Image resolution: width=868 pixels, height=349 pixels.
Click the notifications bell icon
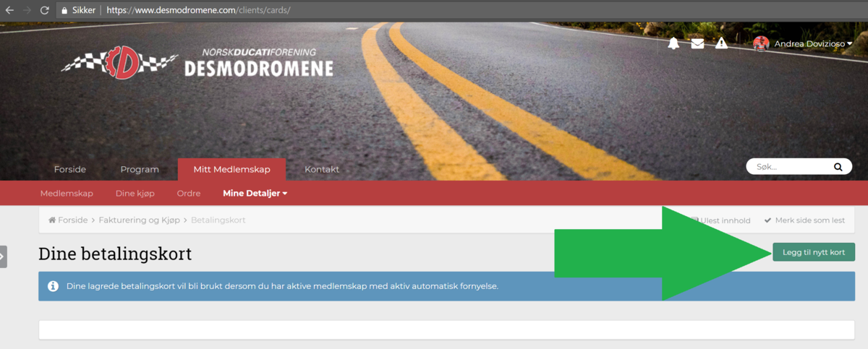pyautogui.click(x=673, y=43)
